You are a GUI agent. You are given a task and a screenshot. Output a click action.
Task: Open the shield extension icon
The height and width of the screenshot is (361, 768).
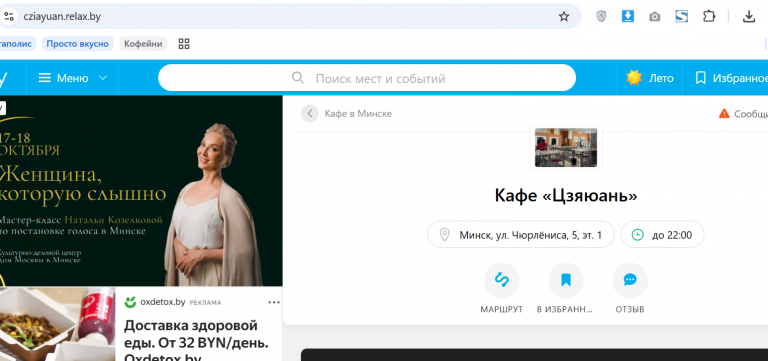[x=601, y=17]
